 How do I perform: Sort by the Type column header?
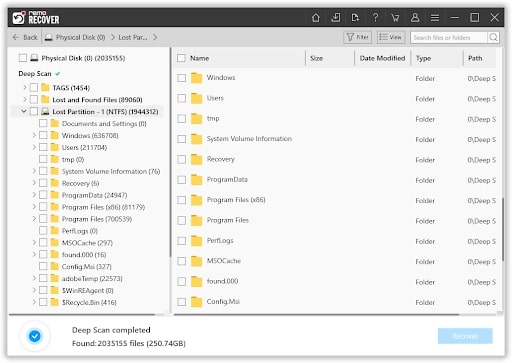point(423,58)
